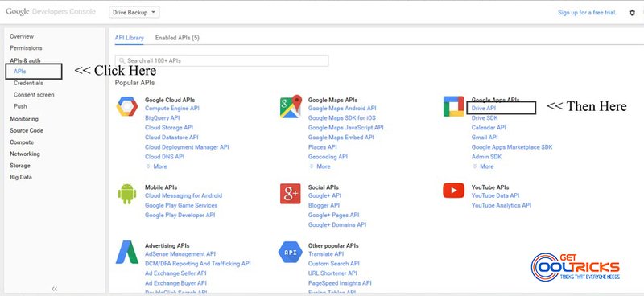Viewport: 644px width, 296px height.
Task: Open the YouTube Data API link
Action: coord(495,195)
